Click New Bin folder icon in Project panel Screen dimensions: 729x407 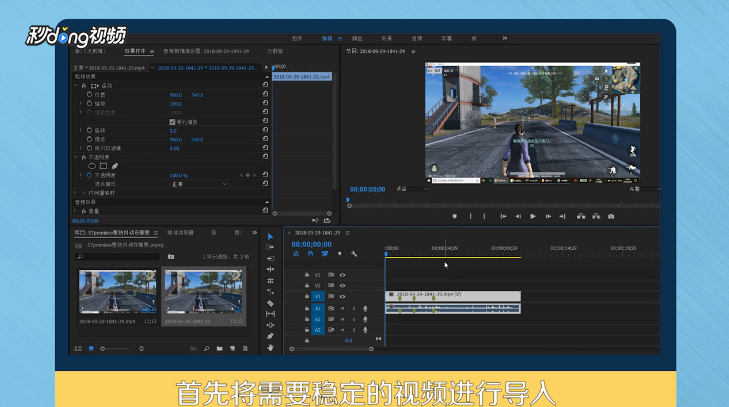click(x=219, y=348)
